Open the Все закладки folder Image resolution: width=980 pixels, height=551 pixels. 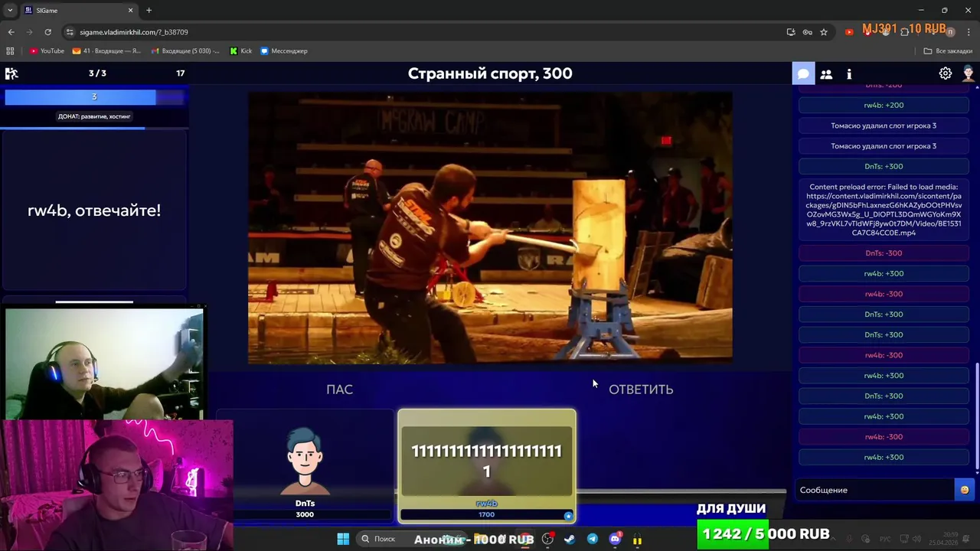(x=948, y=51)
